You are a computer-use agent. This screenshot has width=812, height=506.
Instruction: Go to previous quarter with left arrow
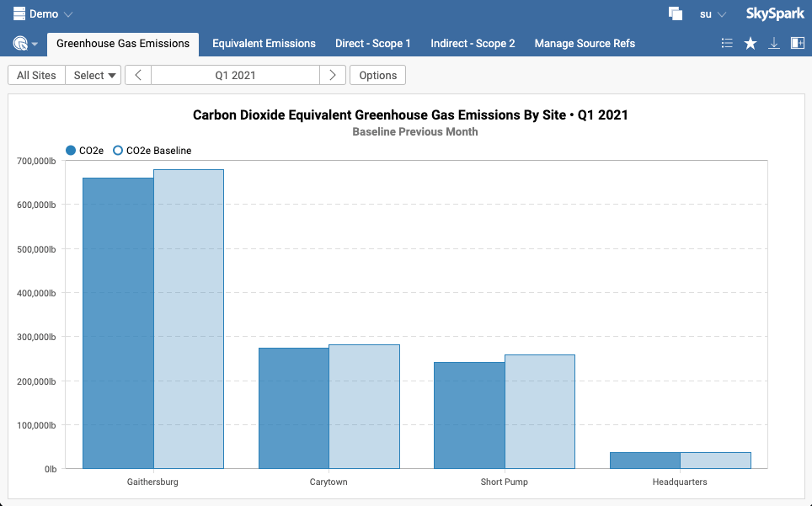coord(138,76)
